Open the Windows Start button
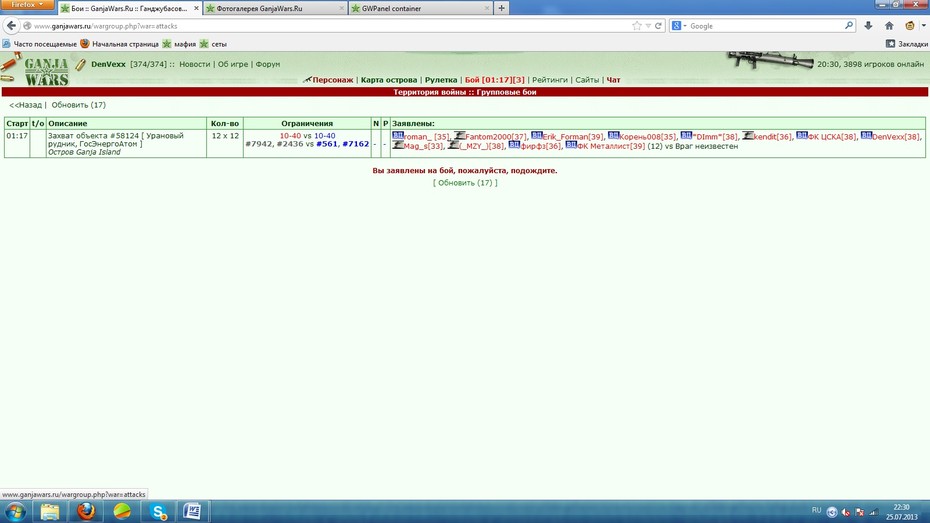The width and height of the screenshot is (930, 523). 14,512
